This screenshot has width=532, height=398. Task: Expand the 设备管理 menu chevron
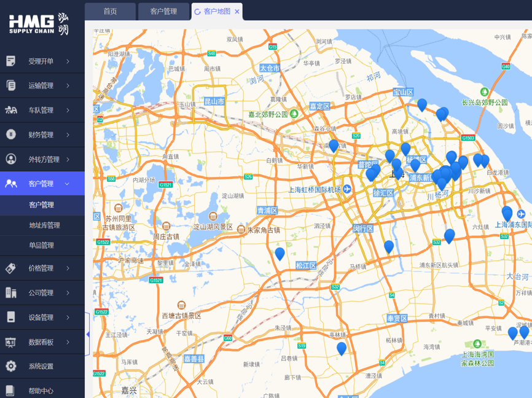68,318
